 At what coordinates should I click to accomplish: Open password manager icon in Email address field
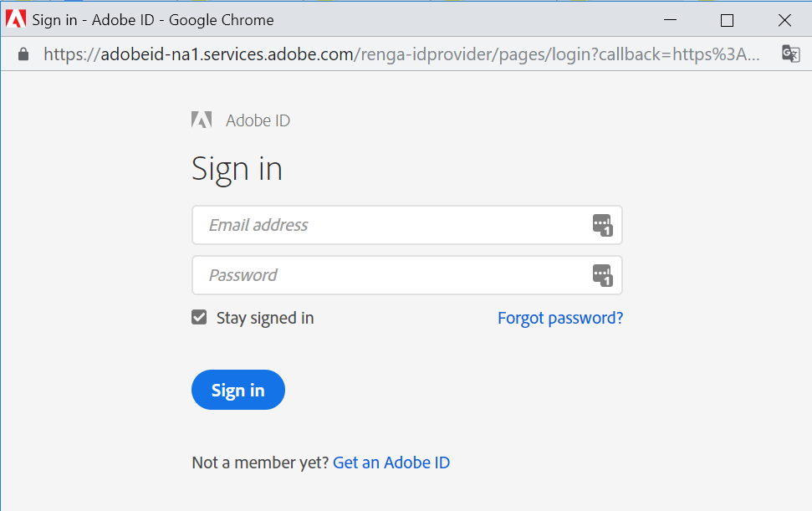coord(603,225)
